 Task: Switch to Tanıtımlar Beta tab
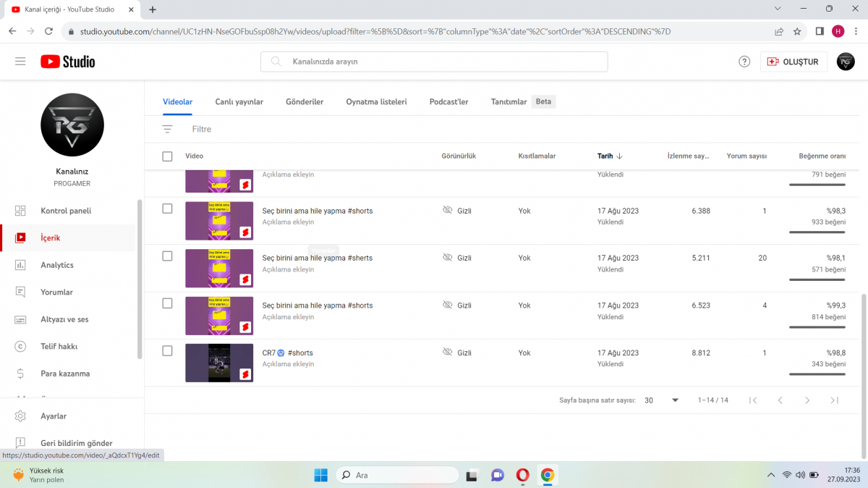[523, 102]
